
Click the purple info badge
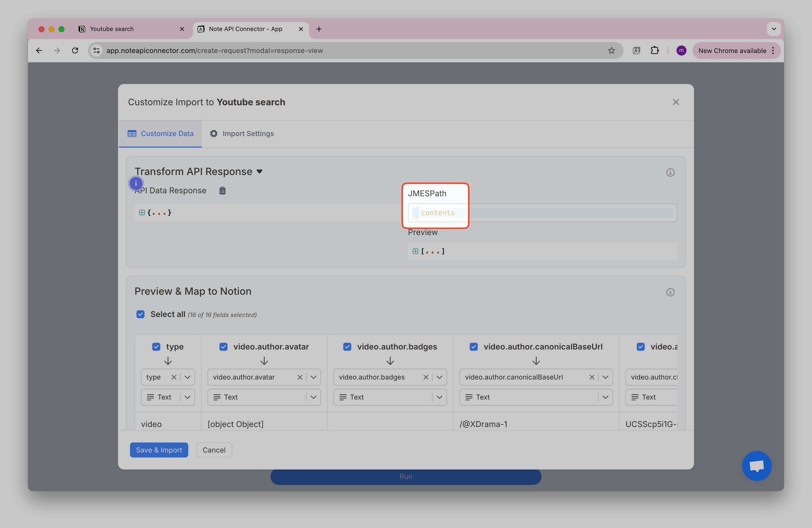point(136,183)
